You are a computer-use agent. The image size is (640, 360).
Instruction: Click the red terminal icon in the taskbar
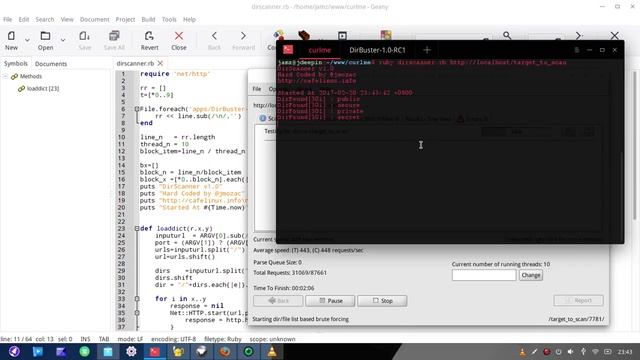(155, 351)
